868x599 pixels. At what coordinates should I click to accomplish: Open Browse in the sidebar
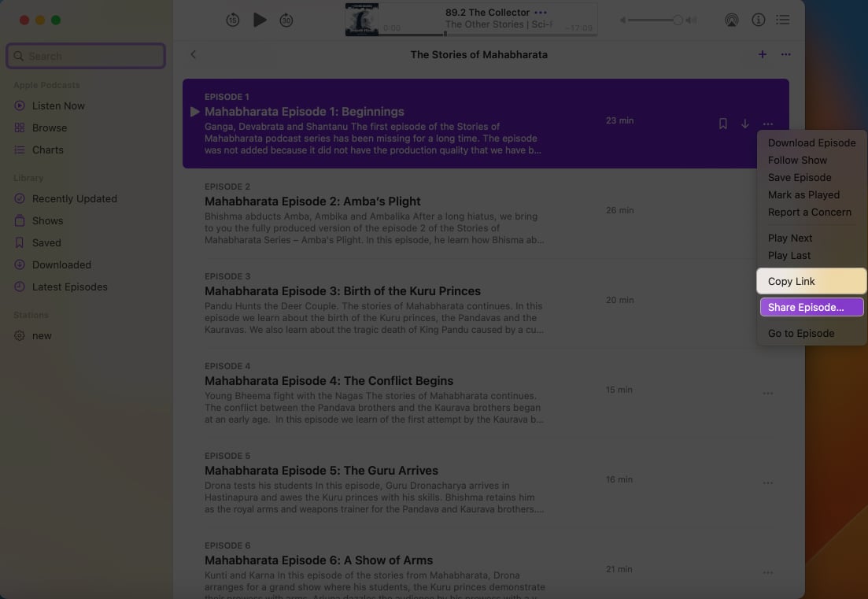[x=50, y=128]
